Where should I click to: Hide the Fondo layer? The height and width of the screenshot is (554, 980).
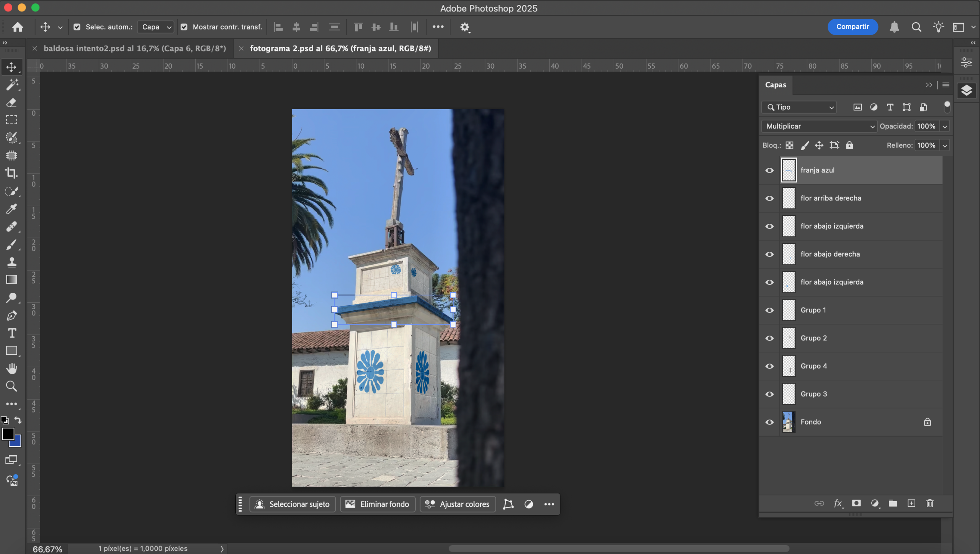pos(769,422)
